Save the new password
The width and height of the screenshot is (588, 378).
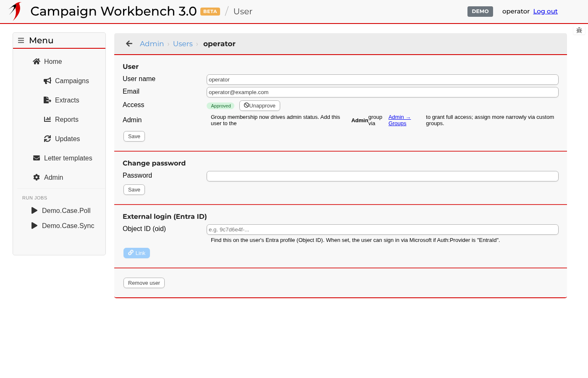pyautogui.click(x=134, y=189)
